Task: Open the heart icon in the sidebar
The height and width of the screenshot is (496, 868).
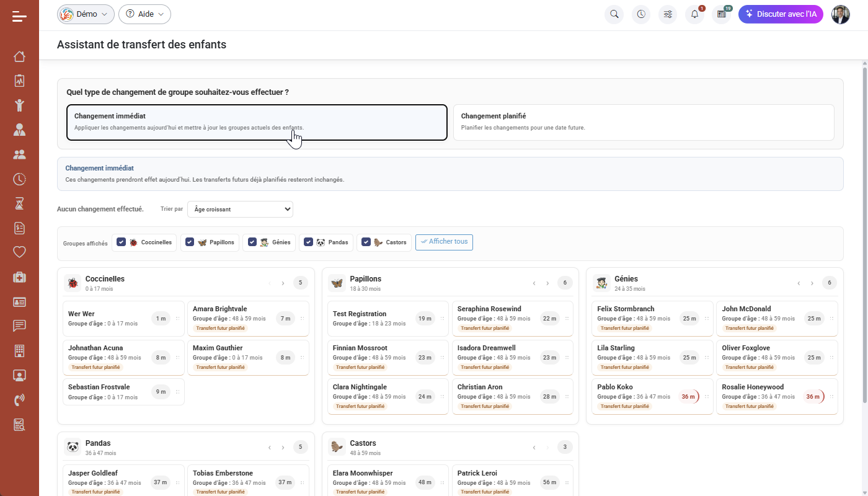Action: [x=19, y=252]
